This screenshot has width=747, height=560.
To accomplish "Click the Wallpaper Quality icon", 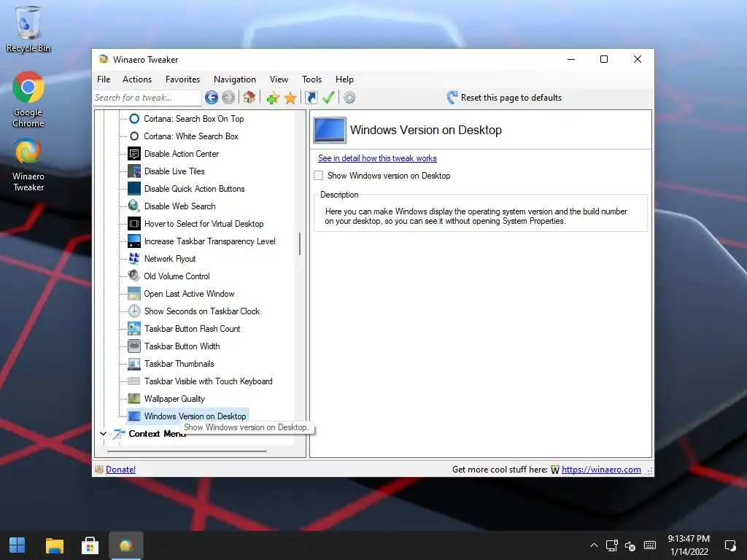I will [x=134, y=399].
